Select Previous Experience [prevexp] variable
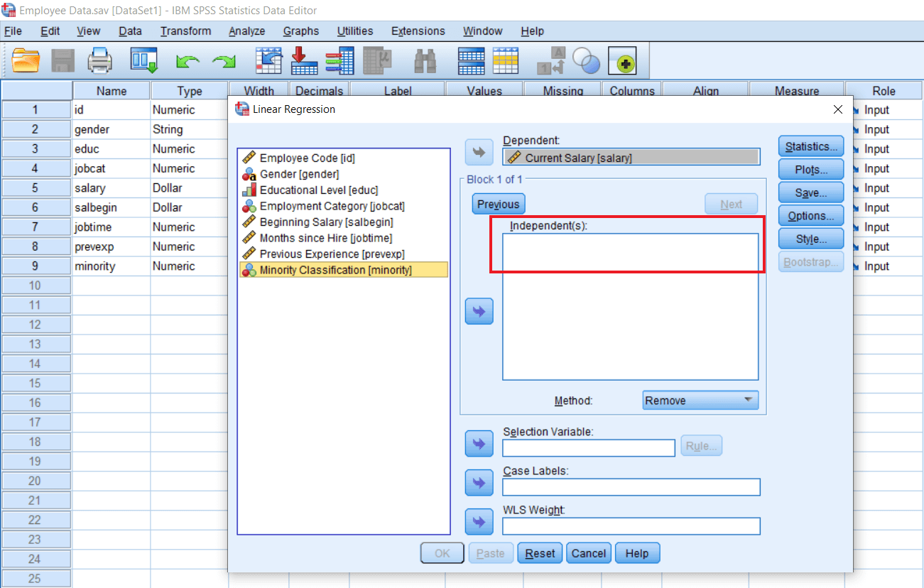 (x=344, y=254)
